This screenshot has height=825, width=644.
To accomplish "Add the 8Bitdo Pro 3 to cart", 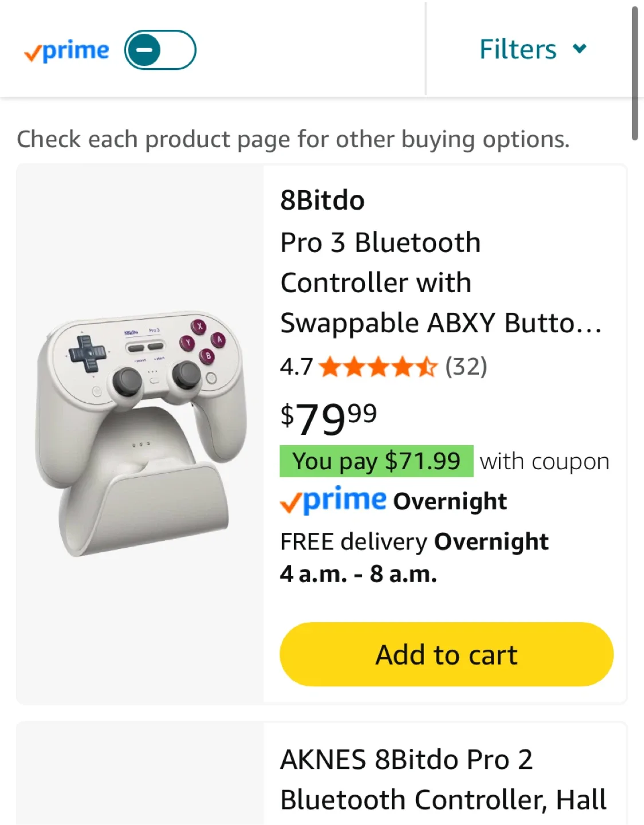I will [x=446, y=654].
